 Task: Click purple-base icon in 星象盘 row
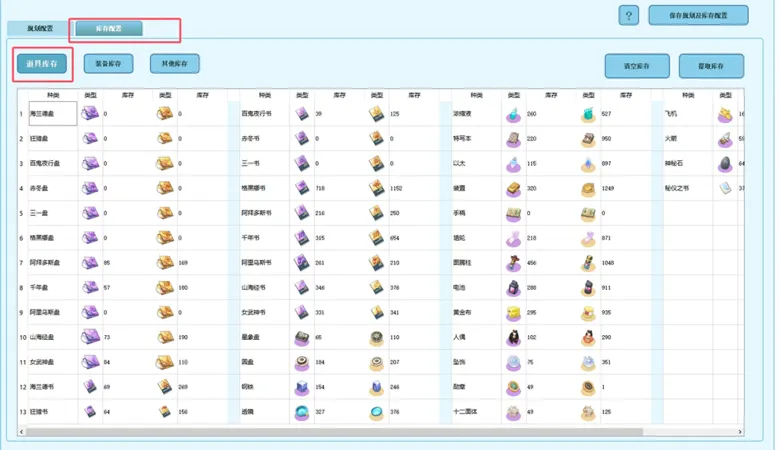click(302, 338)
